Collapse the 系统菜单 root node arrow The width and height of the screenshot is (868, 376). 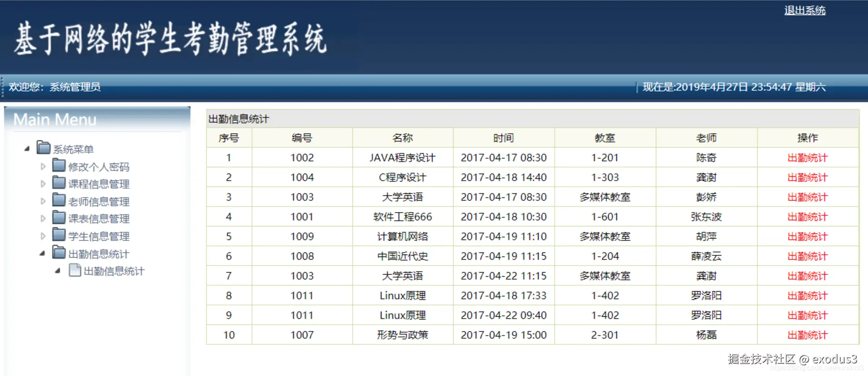coord(27,148)
